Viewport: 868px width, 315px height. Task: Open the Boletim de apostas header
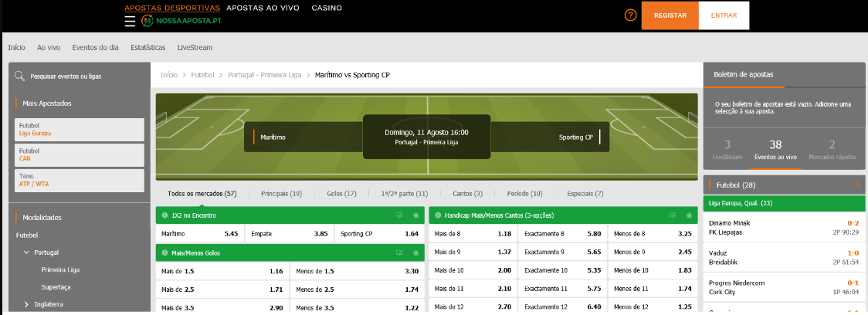click(x=744, y=74)
